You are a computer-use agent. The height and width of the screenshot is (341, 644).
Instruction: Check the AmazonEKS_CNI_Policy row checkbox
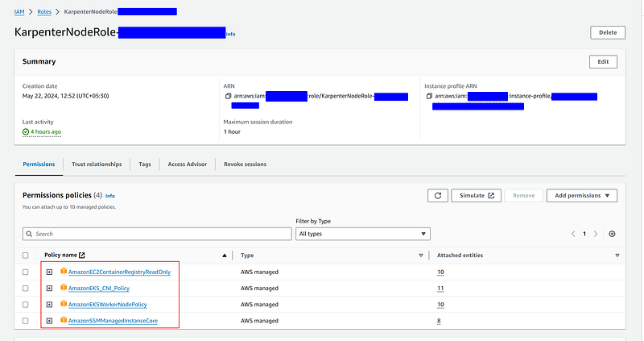coord(26,289)
